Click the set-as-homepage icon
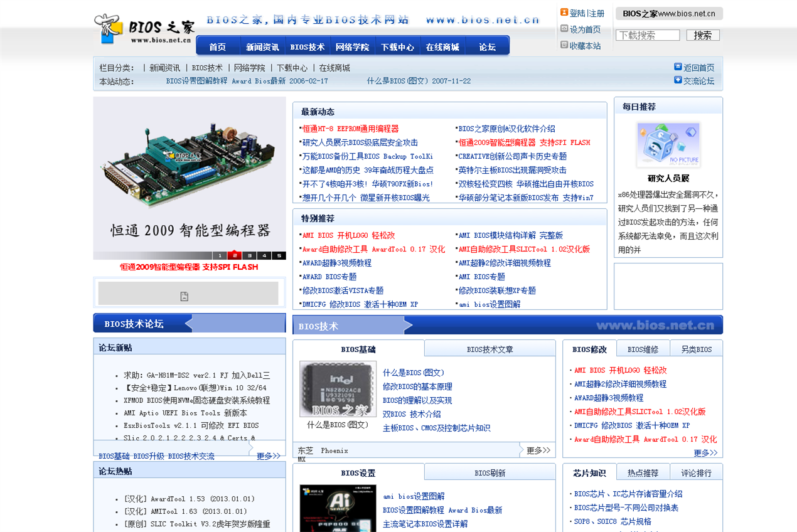797x532 pixels. [564, 29]
